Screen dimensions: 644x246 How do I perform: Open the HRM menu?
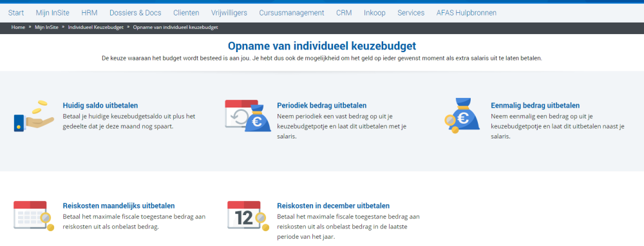click(89, 13)
